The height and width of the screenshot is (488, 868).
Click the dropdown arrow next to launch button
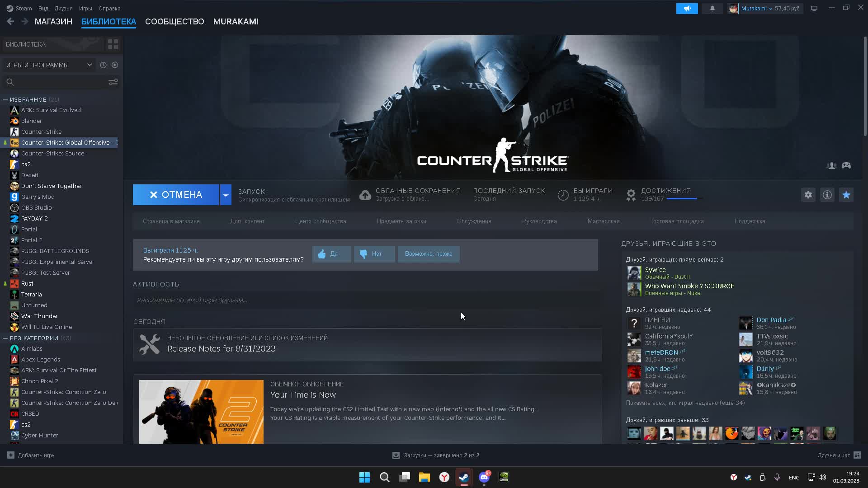(x=226, y=195)
